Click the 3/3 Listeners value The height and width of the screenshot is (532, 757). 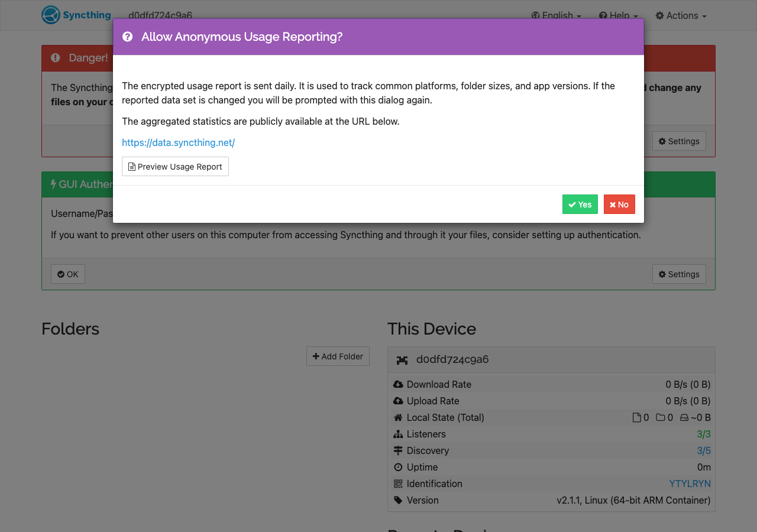(704, 434)
